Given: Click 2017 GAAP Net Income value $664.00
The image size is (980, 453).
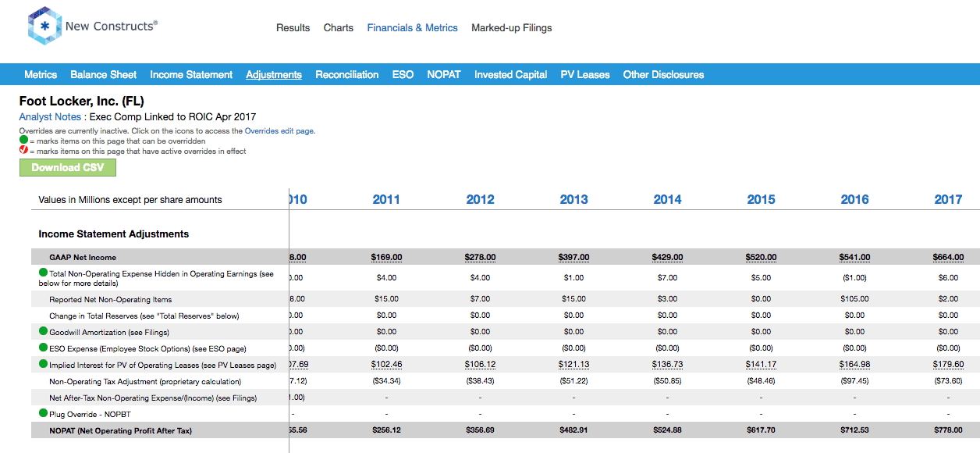Looking at the screenshot, I should 948,258.
